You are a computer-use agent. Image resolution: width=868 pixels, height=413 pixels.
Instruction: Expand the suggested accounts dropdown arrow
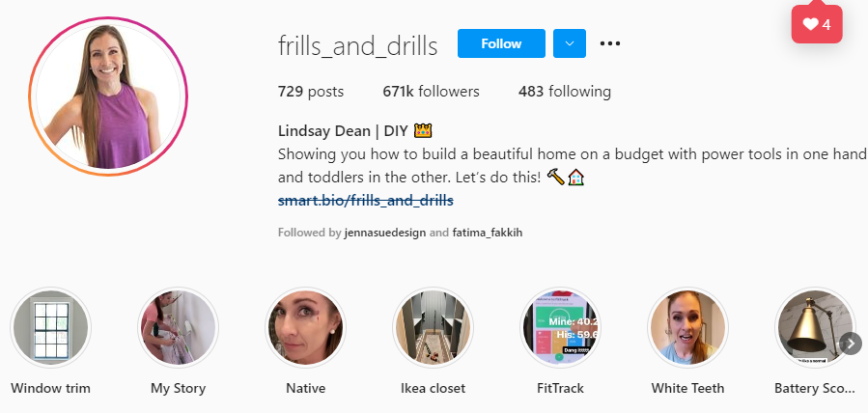click(570, 43)
